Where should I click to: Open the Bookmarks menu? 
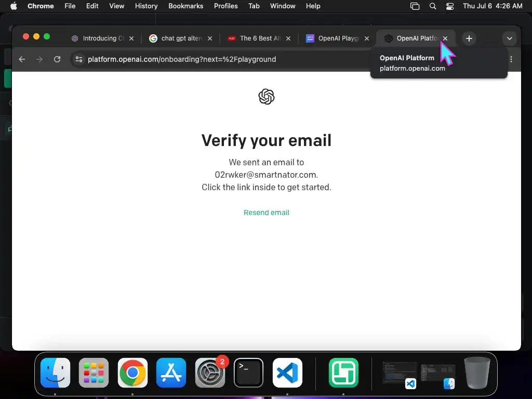(x=186, y=6)
